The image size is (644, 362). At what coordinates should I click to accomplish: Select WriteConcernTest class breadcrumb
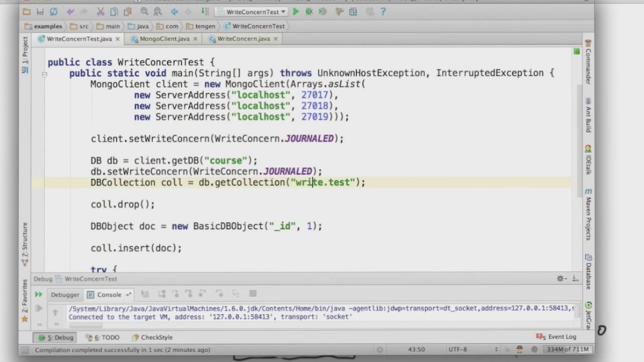click(254, 26)
